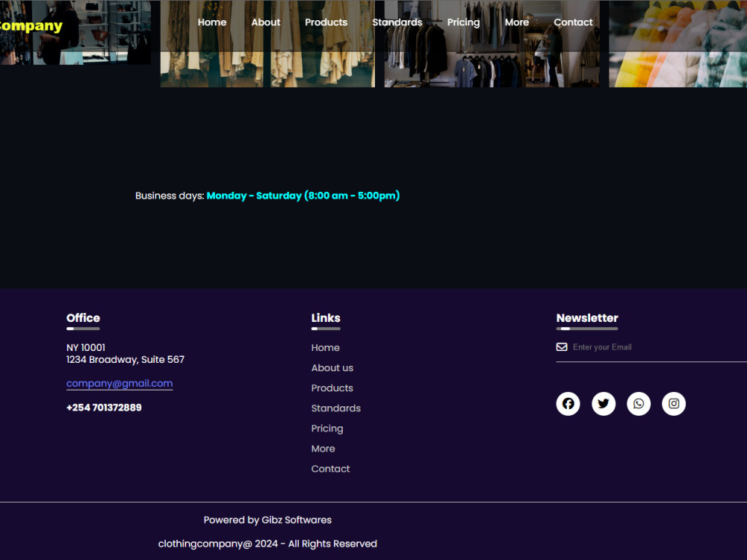Click the Standards footer link
747x560 pixels.
tap(336, 408)
